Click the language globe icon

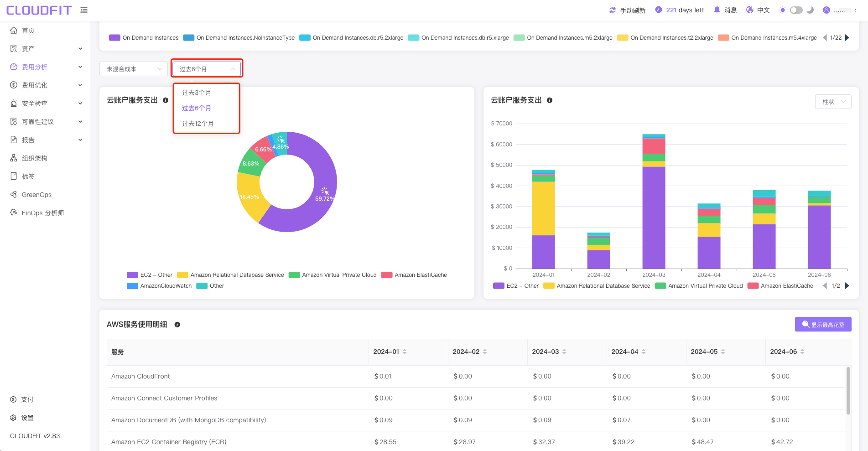(x=750, y=10)
